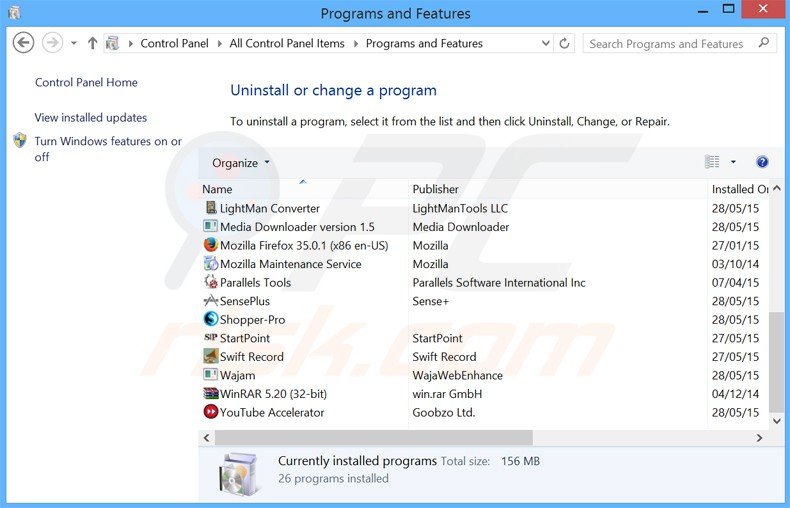Image resolution: width=790 pixels, height=508 pixels.
Task: Click the vertical scrollbar up arrow
Action: coord(776,188)
